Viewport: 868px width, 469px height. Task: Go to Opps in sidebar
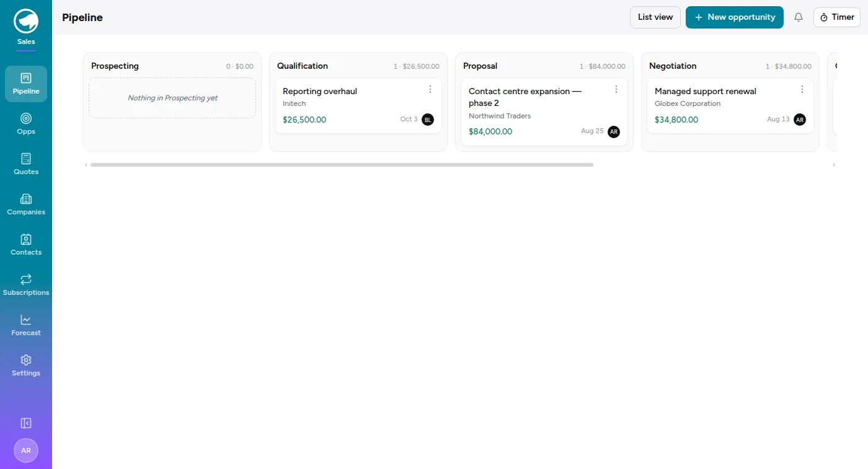tap(26, 124)
